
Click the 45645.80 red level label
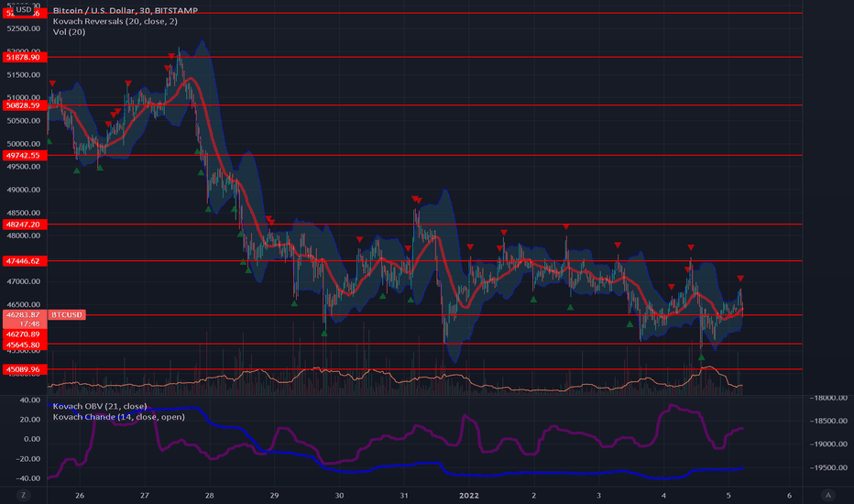click(25, 345)
